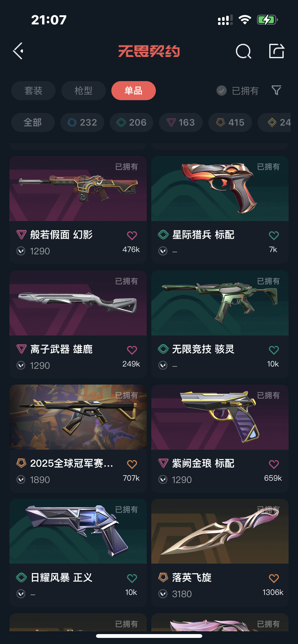Toggle heart on 无限竞技 骇灵
Image resolution: width=298 pixels, height=644 pixels.
(x=274, y=350)
